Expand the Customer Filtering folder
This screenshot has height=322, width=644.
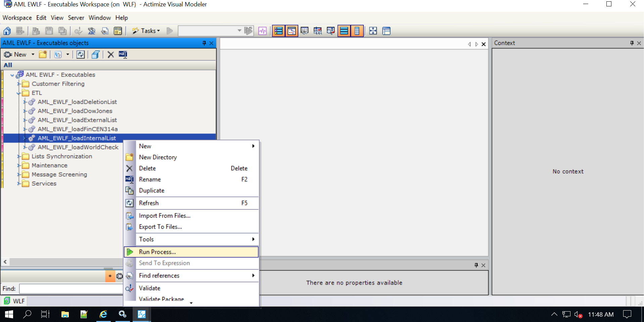tap(19, 84)
